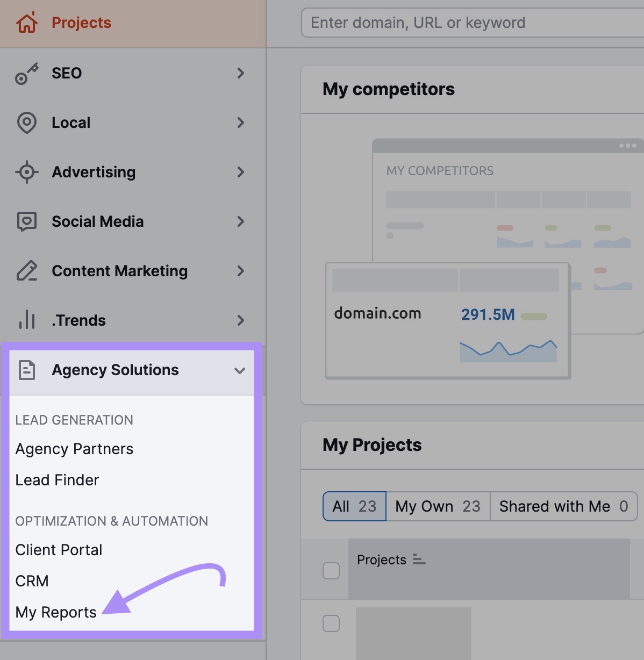The image size is (644, 660).
Task: Expand the Advertising menu chevron
Action: pos(240,172)
